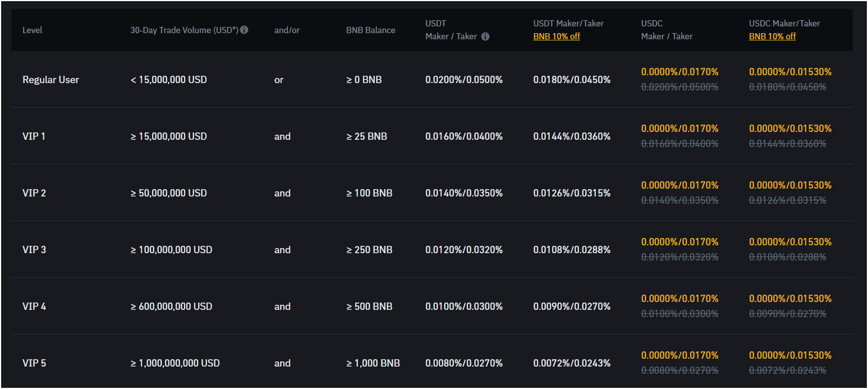
Task: Select the VIP 1 level label
Action: click(x=33, y=136)
